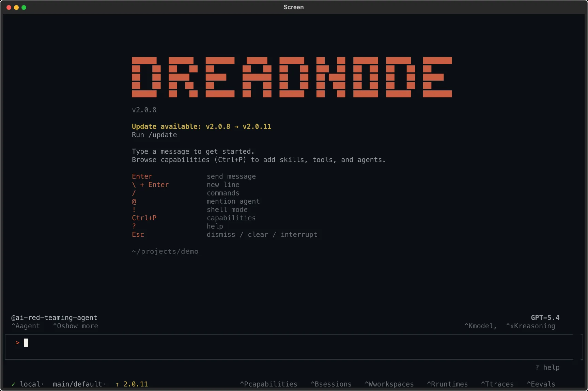Click the @ai-red-teaming-agent label
This screenshot has height=391, width=588.
(54, 318)
